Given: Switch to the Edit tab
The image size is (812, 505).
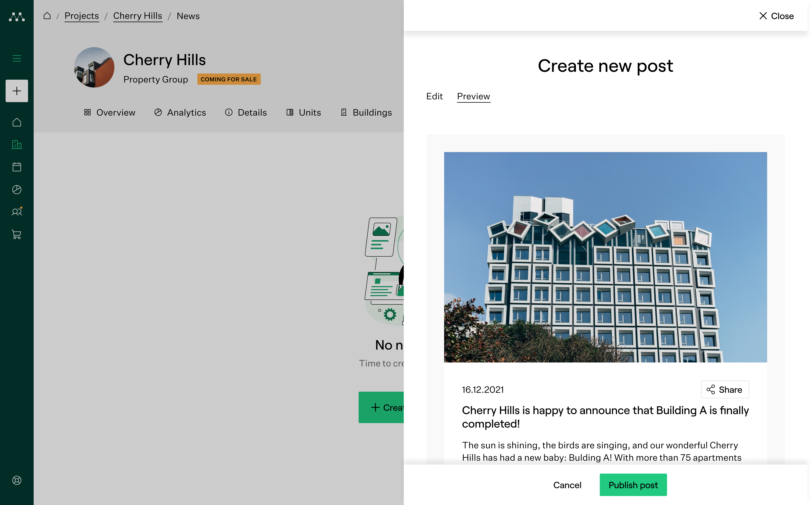Looking at the screenshot, I should (x=435, y=97).
